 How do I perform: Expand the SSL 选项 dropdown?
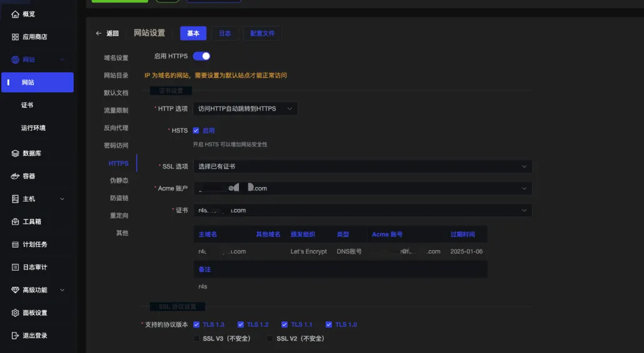click(x=362, y=167)
